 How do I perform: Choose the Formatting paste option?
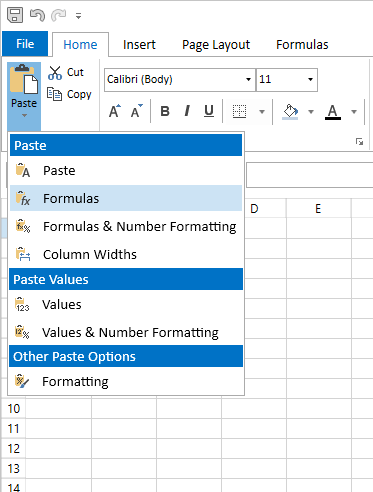(x=126, y=382)
